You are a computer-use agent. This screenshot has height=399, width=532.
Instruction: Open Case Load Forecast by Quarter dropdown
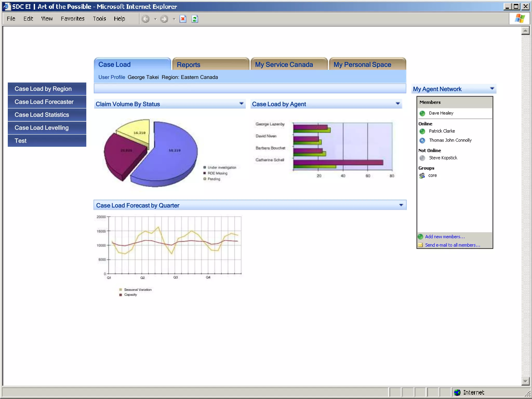click(401, 205)
